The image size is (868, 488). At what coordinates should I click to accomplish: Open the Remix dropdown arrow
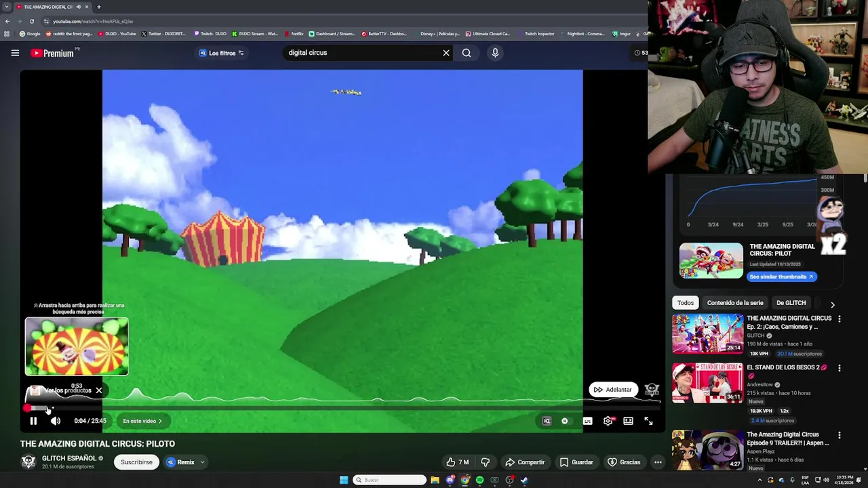tap(202, 462)
